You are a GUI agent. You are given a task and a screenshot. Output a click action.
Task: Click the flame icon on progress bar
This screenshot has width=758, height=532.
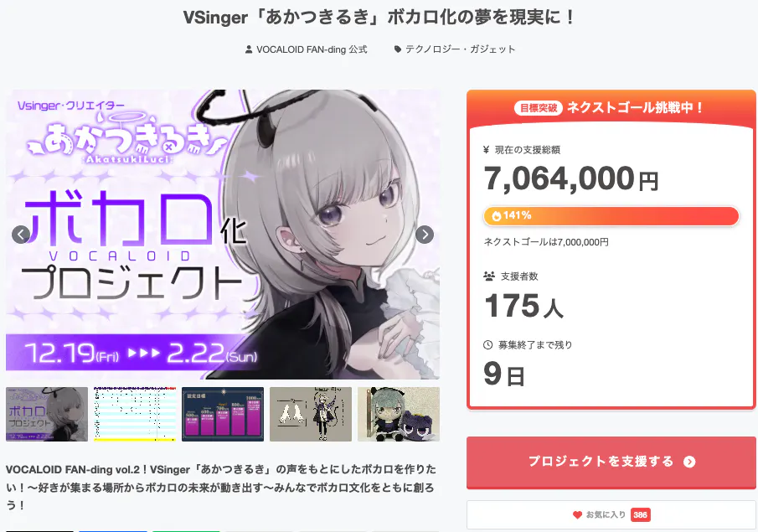click(x=496, y=215)
